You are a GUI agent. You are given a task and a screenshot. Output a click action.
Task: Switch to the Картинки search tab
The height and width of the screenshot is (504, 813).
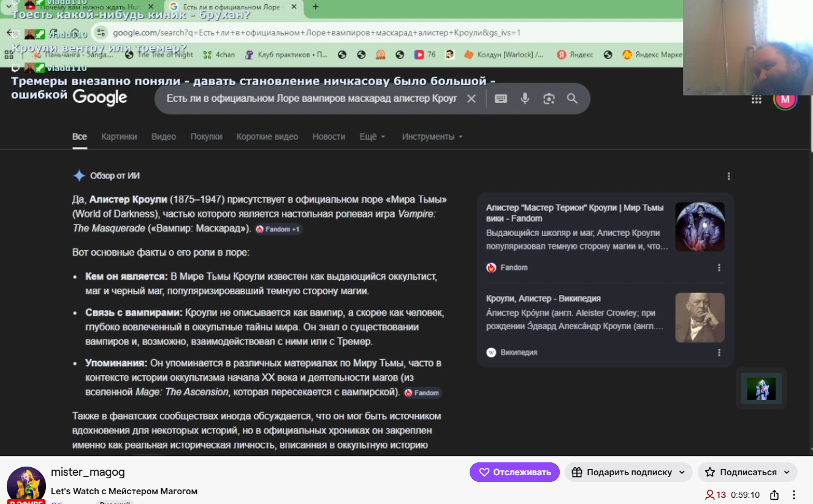119,137
